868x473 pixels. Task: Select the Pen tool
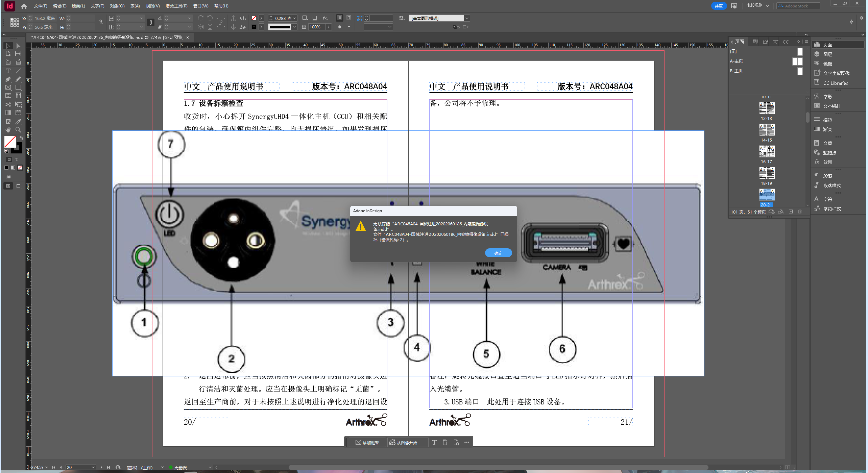(8, 79)
